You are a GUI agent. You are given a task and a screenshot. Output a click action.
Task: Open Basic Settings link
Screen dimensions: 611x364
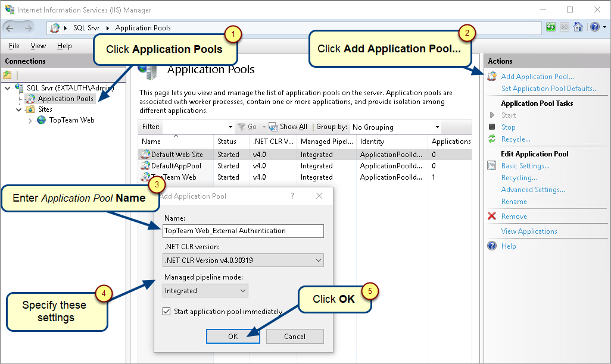click(525, 166)
